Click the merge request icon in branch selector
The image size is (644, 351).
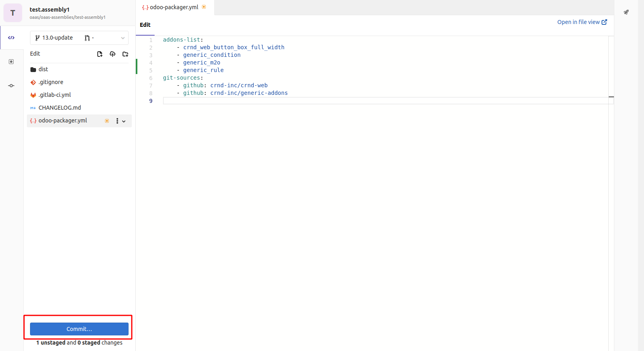[87, 38]
